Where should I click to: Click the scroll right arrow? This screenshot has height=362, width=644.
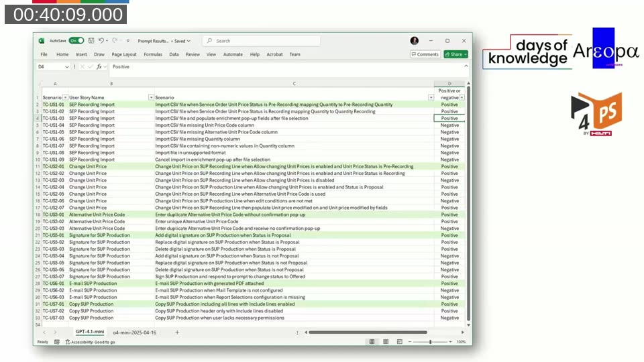point(462,333)
